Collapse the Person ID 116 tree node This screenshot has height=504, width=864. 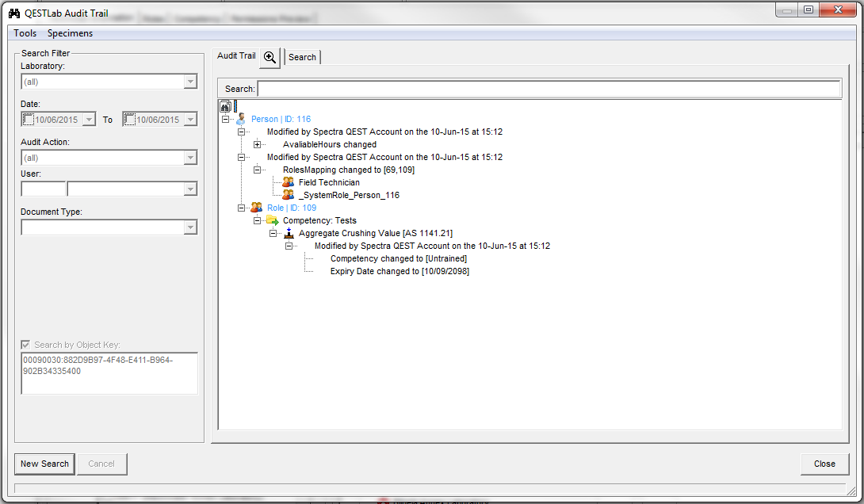pos(226,119)
